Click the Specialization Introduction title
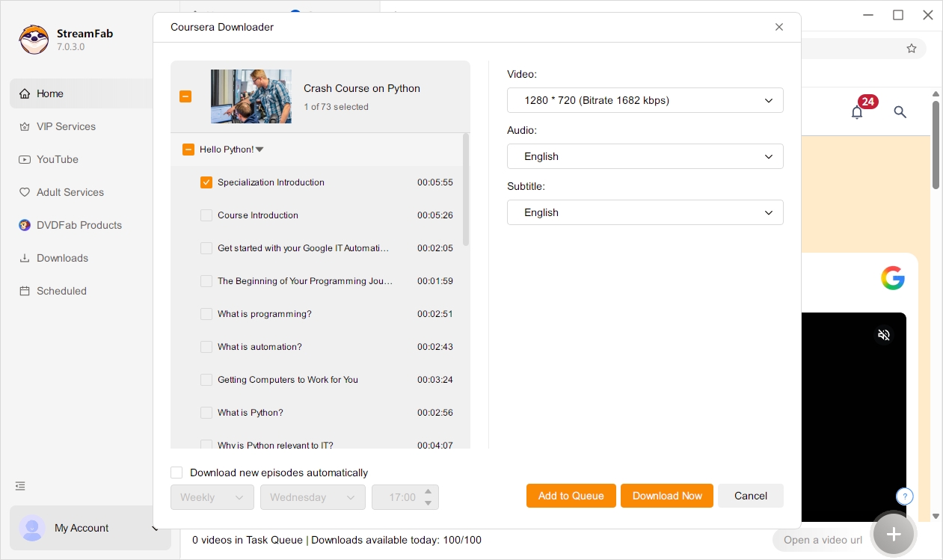The width and height of the screenshot is (943, 560). pos(271,182)
